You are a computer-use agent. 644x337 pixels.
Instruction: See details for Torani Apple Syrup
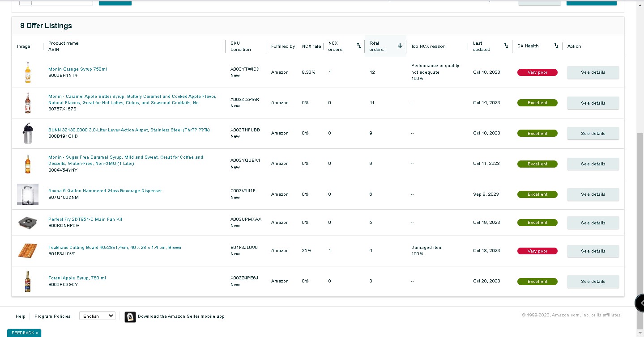[x=593, y=282]
